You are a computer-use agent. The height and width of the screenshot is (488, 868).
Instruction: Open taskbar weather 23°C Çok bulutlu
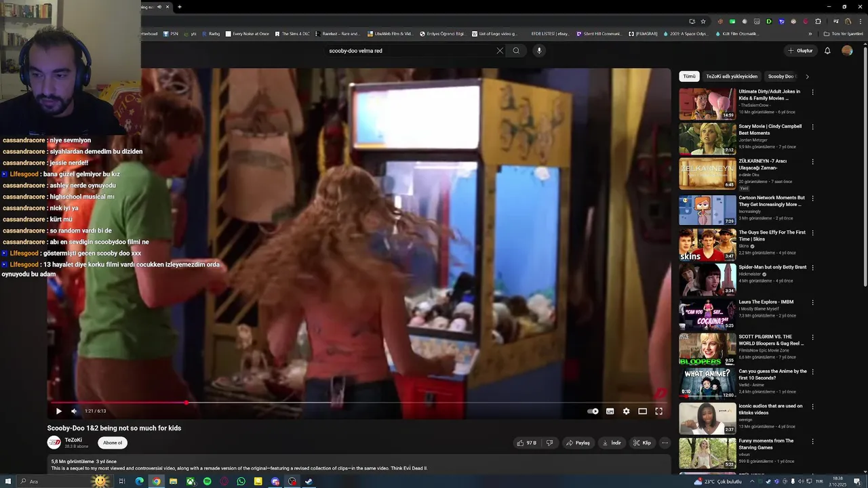coord(718,481)
